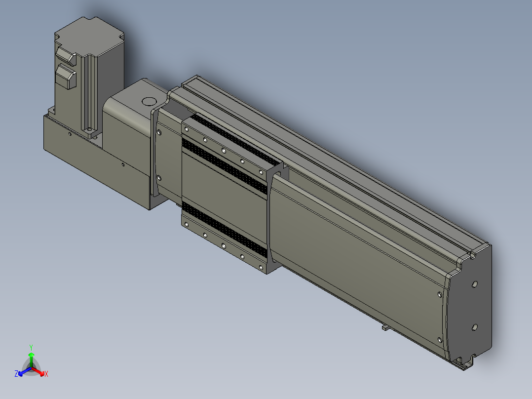Click the red X axis of the orientation triad

coord(39,371)
